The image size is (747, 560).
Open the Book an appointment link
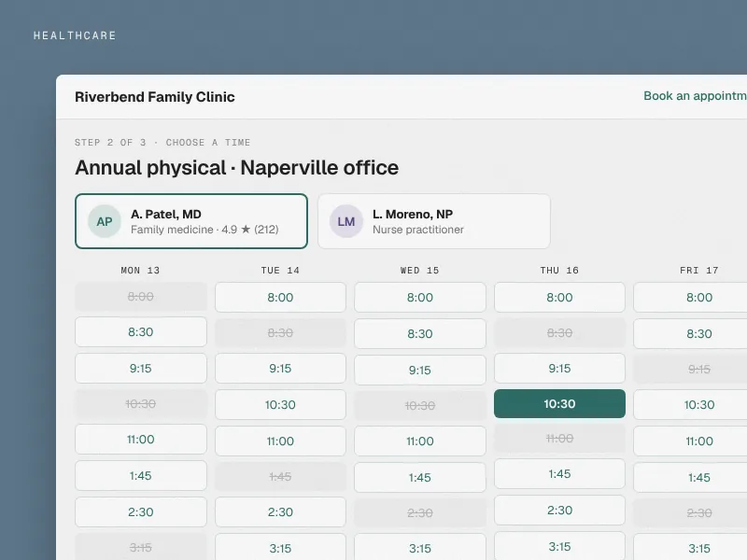pyautogui.click(x=695, y=96)
